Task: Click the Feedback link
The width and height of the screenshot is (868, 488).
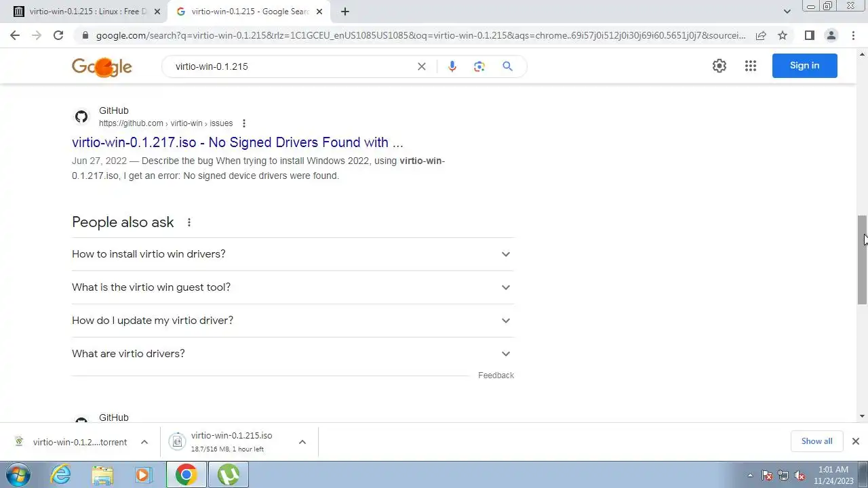Action: 496,375
